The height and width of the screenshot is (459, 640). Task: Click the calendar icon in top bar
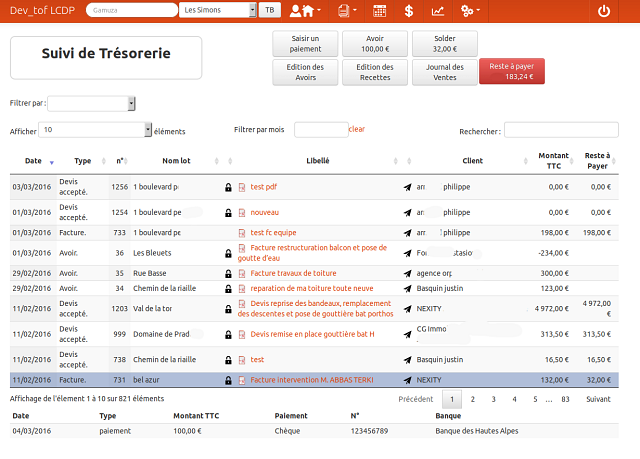(380, 11)
